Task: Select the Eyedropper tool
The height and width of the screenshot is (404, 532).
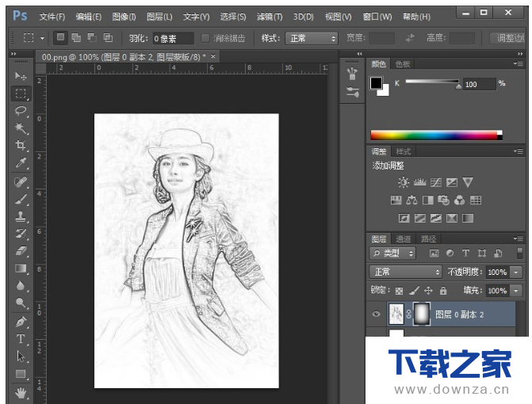Action: (x=21, y=163)
